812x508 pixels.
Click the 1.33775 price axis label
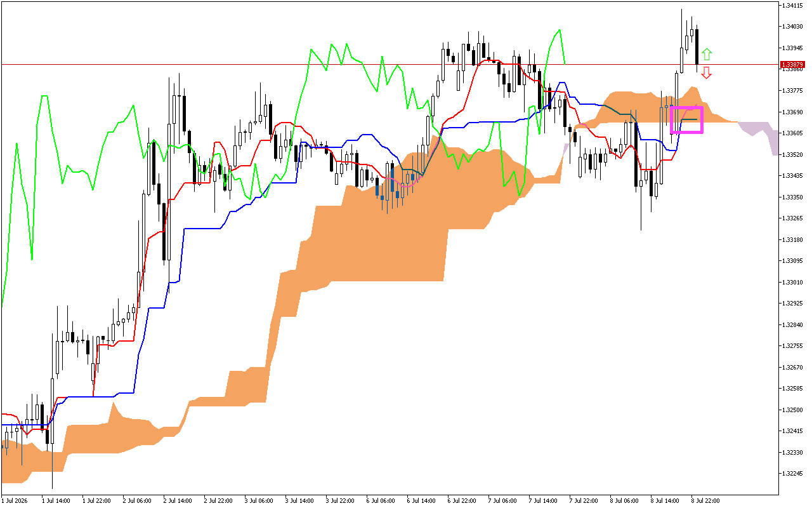click(x=793, y=91)
